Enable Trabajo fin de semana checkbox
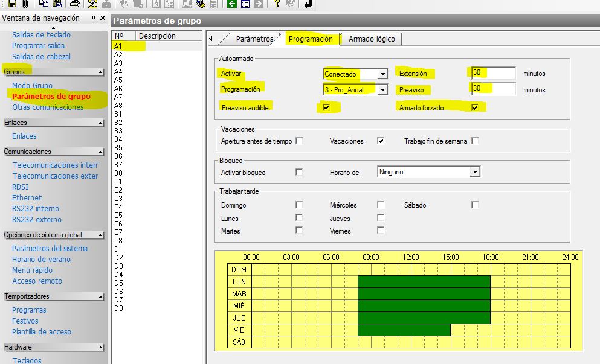The width and height of the screenshot is (600, 364). [x=475, y=141]
